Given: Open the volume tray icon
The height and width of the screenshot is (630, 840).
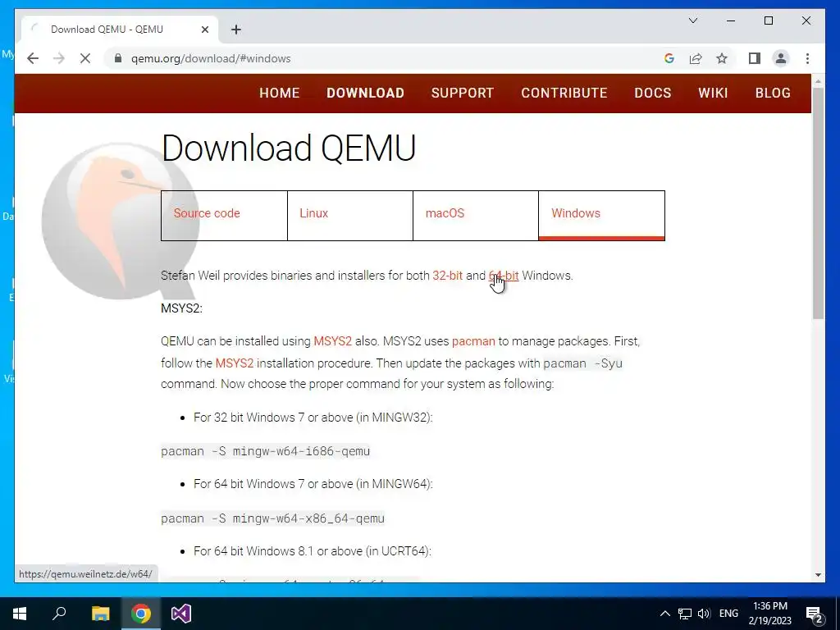Looking at the screenshot, I should tap(704, 614).
